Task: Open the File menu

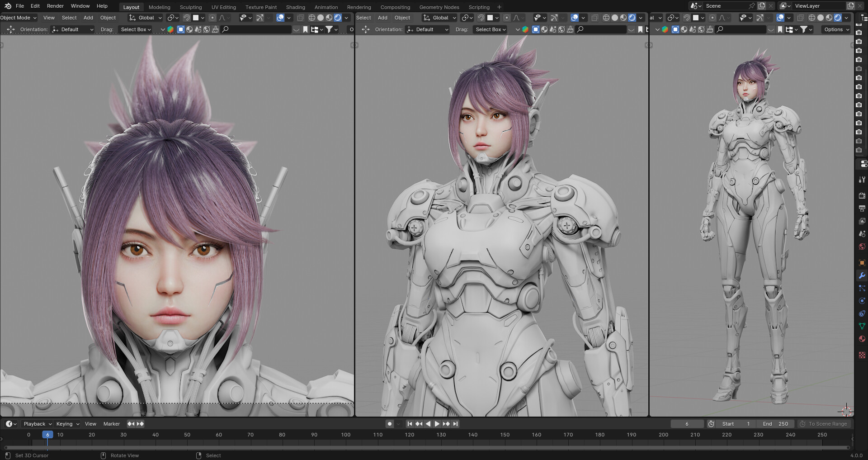Action: pos(20,6)
